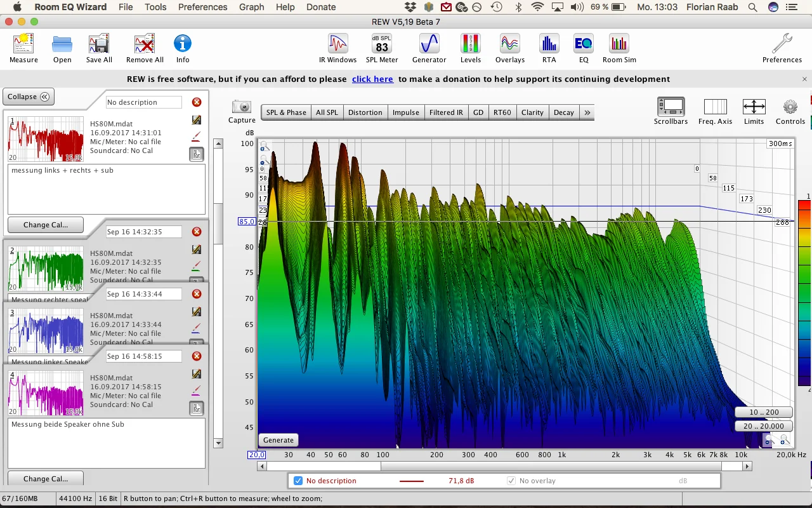This screenshot has height=508, width=812.
Task: Launch the signal Generator
Action: tap(429, 49)
